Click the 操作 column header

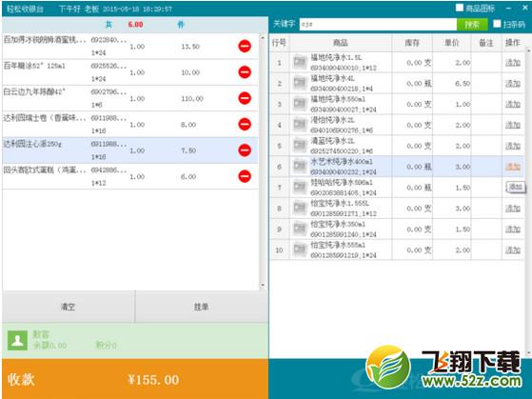(x=513, y=43)
